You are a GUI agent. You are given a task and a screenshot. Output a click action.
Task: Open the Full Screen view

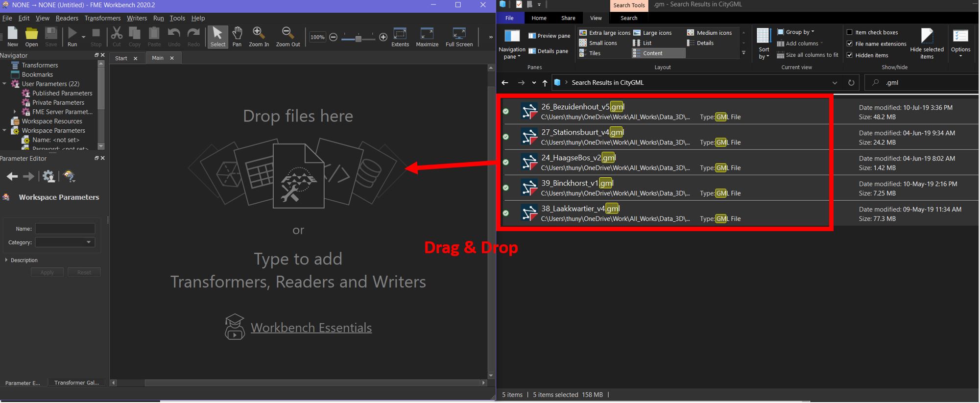[459, 37]
